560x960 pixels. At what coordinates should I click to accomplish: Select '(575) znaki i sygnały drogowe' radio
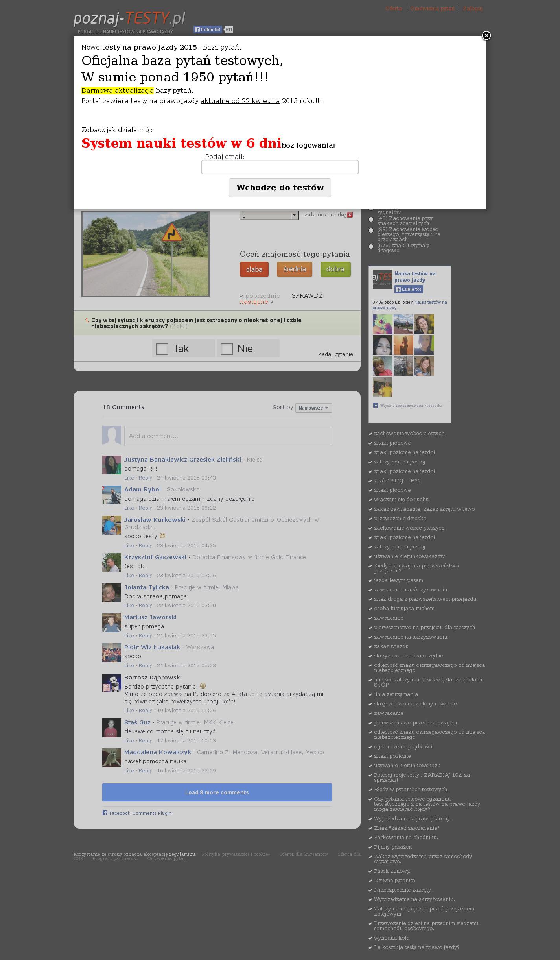pyautogui.click(x=371, y=247)
